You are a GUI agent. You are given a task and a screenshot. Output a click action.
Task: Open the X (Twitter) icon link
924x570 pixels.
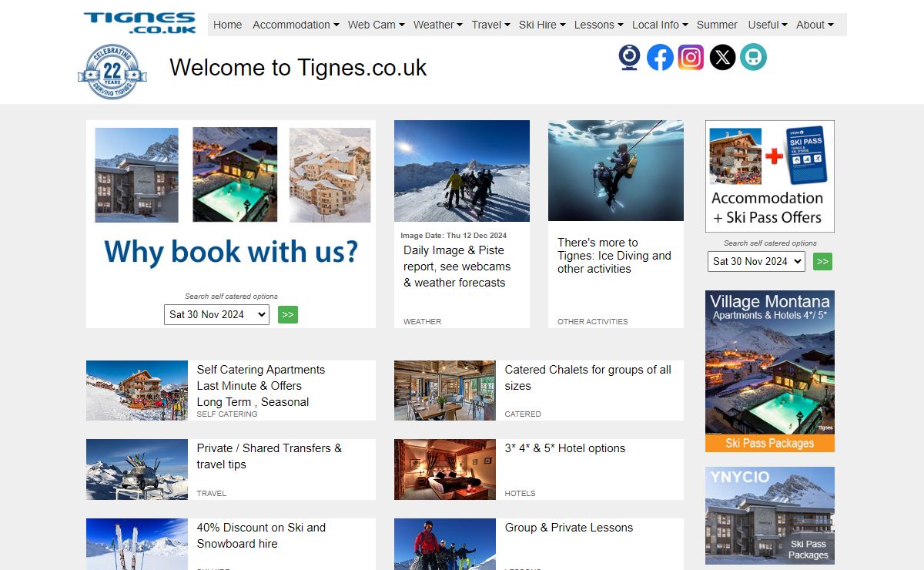coord(722,58)
